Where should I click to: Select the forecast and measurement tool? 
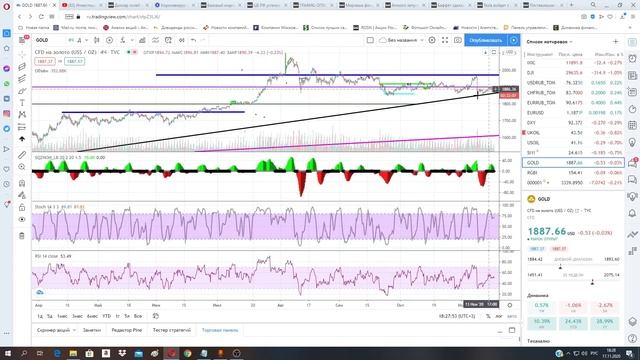coord(22,127)
